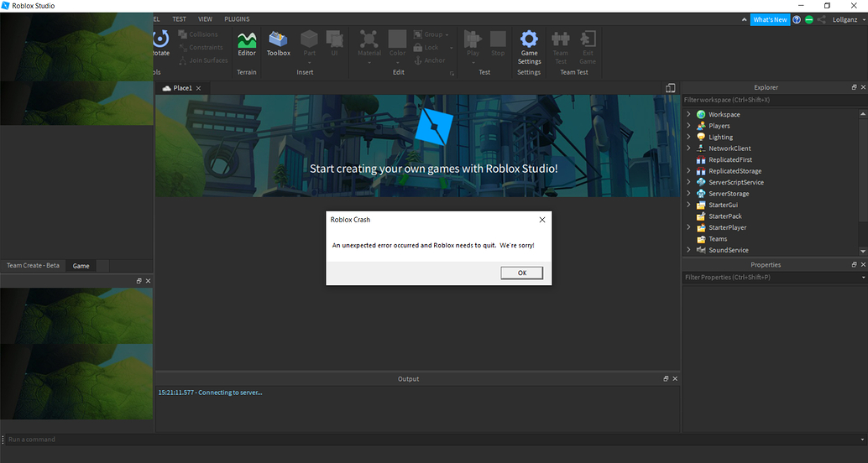
Task: Click OK in the Roblox Crash dialog
Action: pyautogui.click(x=522, y=273)
